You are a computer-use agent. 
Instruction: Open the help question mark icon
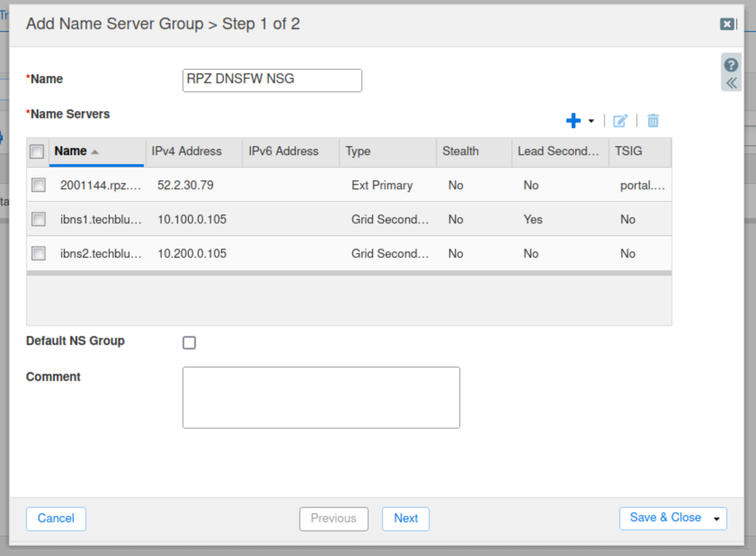click(x=731, y=65)
